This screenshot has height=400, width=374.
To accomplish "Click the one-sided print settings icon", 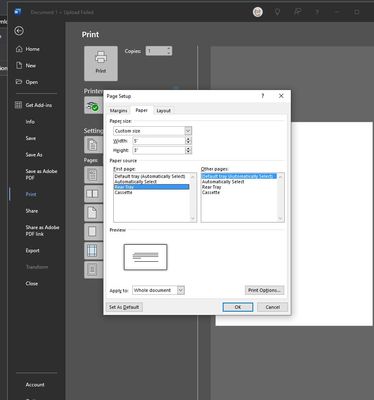I will 93,174.
